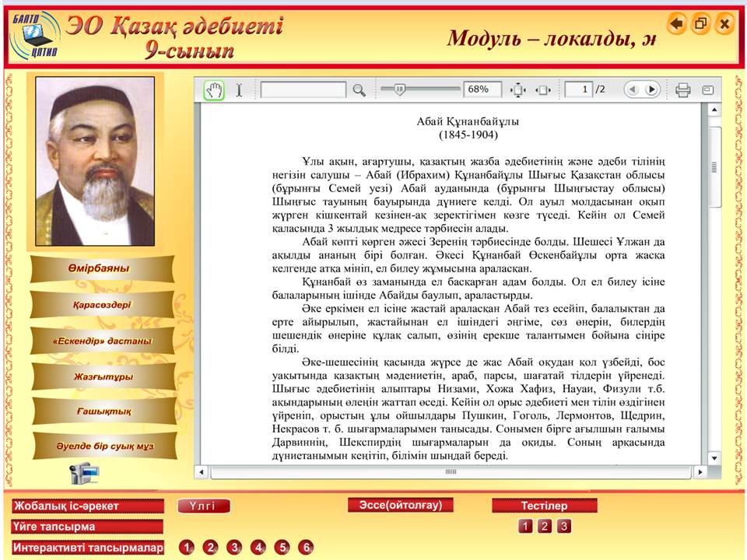Click the vertical scrollbar down arrow
This screenshot has height=560, width=747.
(714, 458)
